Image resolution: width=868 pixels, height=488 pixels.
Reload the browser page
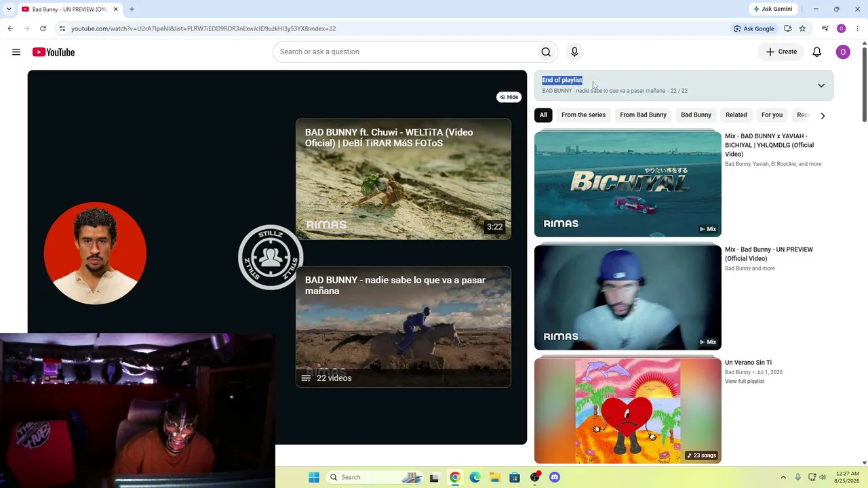point(43,28)
